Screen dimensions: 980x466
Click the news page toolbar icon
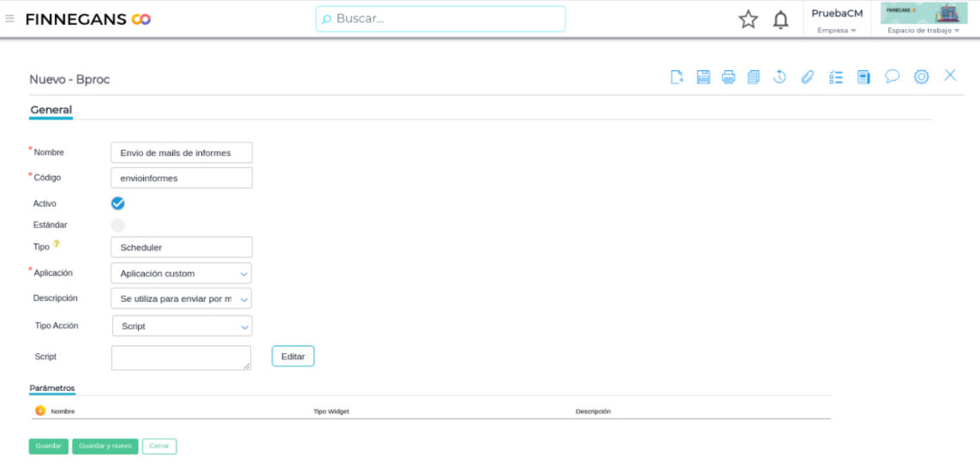point(863,77)
